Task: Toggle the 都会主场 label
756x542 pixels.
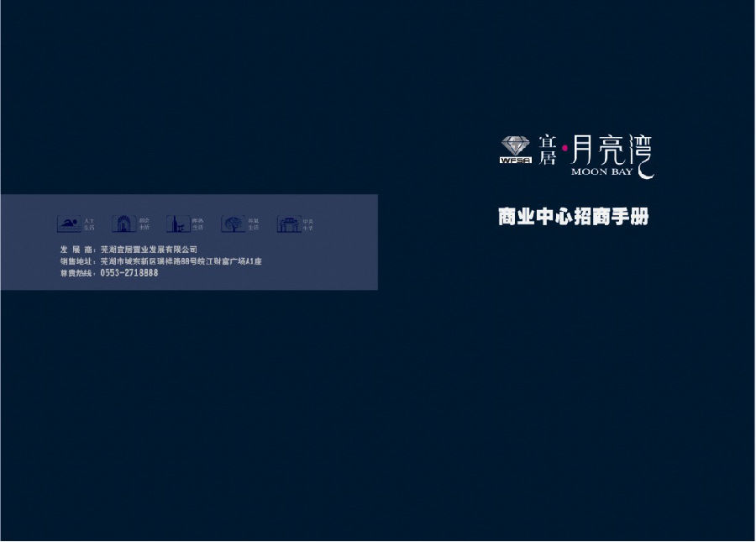Action: pyautogui.click(x=144, y=222)
